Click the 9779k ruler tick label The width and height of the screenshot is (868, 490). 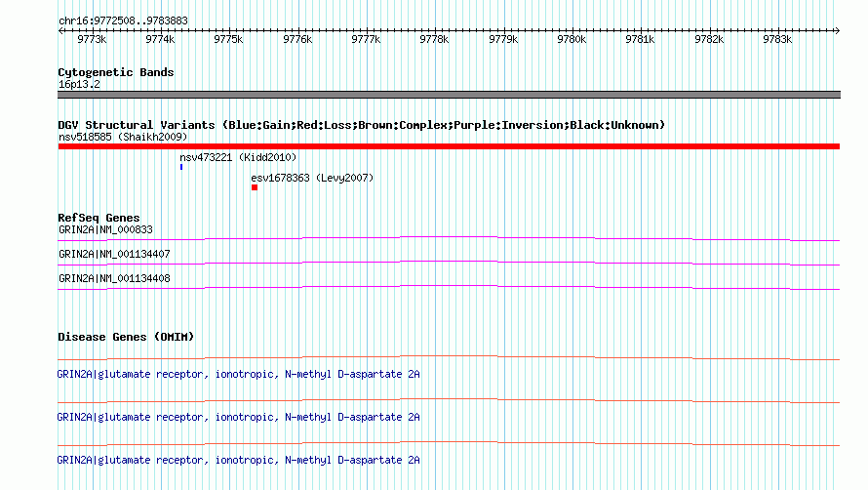503,39
